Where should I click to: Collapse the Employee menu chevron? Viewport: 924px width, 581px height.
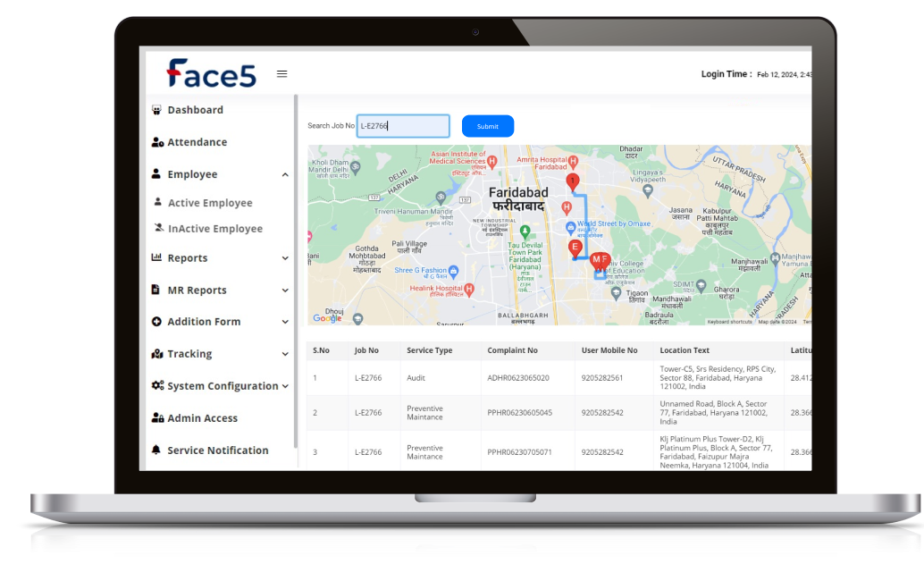click(285, 175)
